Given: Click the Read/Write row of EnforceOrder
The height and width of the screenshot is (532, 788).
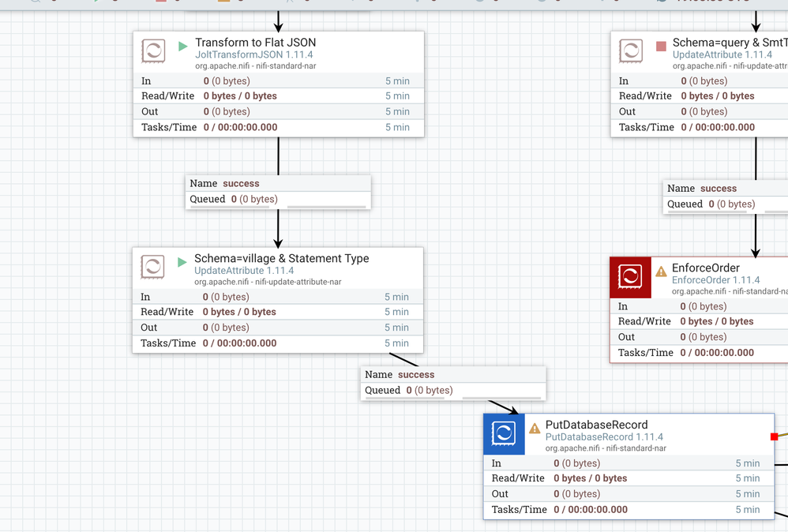Looking at the screenshot, I should (699, 321).
